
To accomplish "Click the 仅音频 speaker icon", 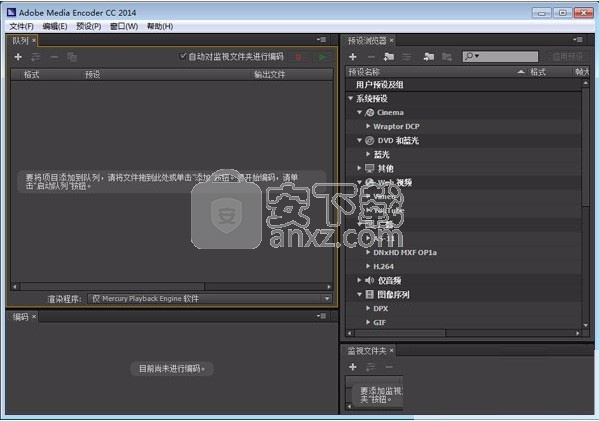I will pyautogui.click(x=369, y=280).
